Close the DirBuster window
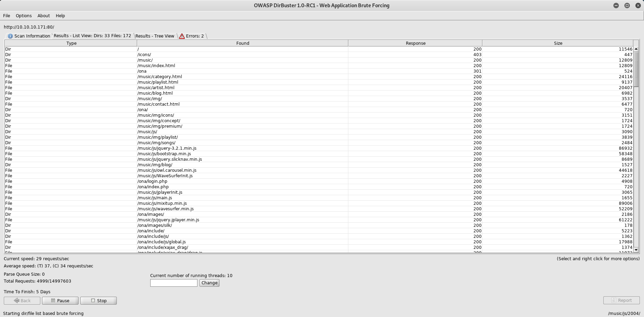Image resolution: width=644 pixels, height=317 pixels. [x=638, y=6]
